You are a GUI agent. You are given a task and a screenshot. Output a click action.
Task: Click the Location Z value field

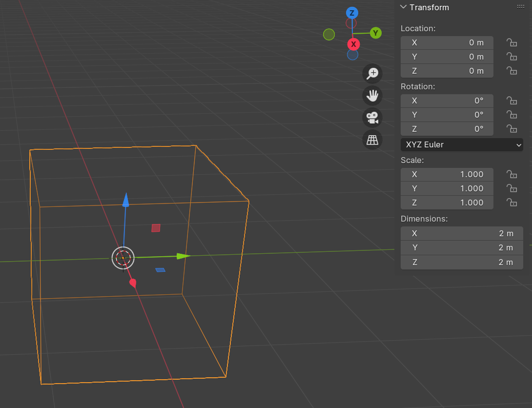tap(447, 71)
